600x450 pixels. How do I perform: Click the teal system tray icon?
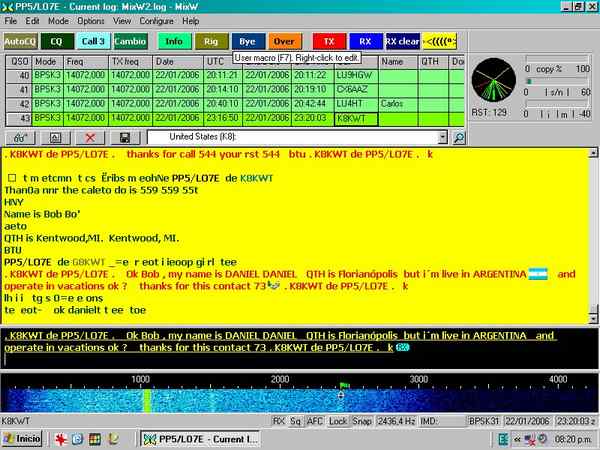click(504, 439)
